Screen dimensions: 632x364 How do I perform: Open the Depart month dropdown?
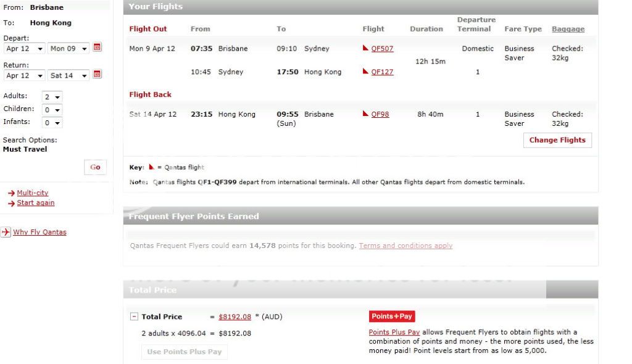point(24,49)
